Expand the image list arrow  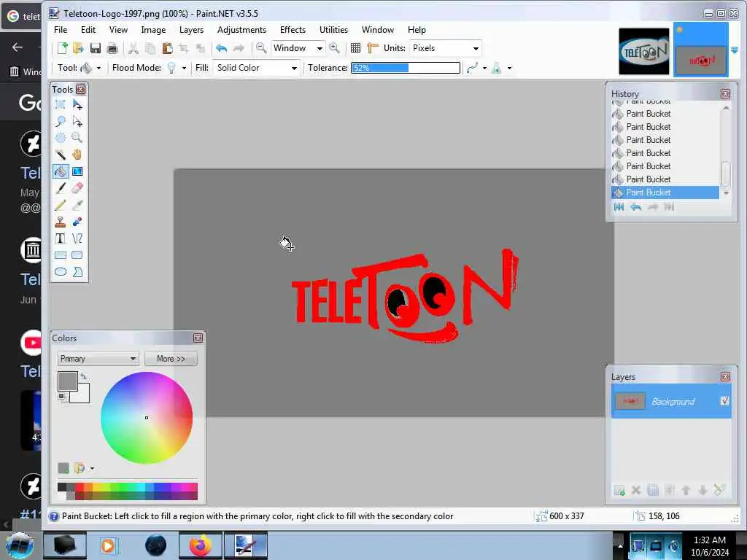pos(735,50)
